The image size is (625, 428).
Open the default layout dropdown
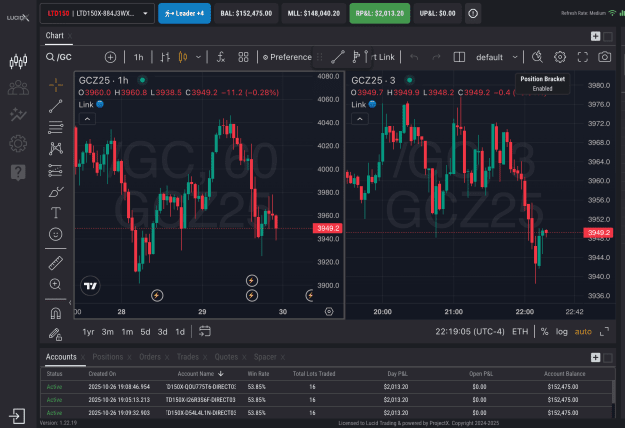(497, 57)
